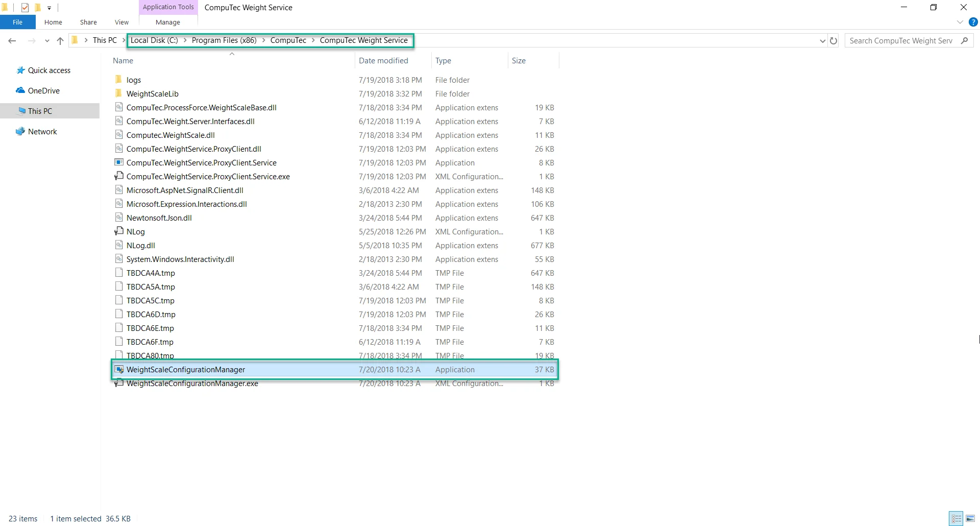The image size is (980, 526).
Task: Collapse the ribbon using the chevron
Action: pos(960,22)
